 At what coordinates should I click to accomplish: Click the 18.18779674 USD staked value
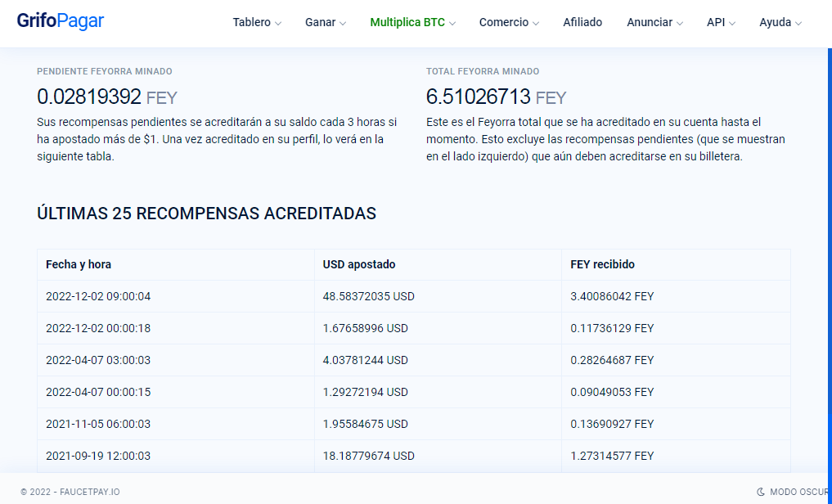[368, 456]
